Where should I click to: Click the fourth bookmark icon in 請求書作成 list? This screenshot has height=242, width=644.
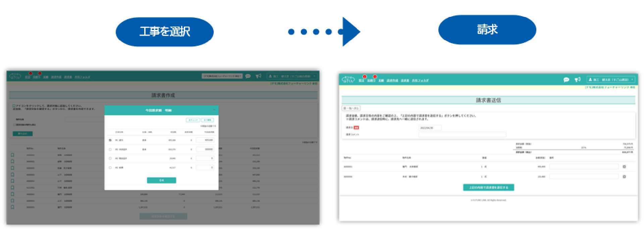tap(12, 174)
